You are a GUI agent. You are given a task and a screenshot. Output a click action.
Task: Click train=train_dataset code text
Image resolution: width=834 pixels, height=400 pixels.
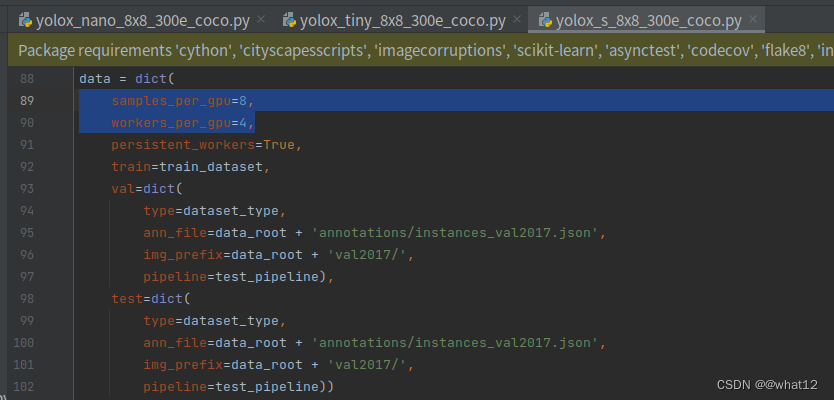point(191,167)
